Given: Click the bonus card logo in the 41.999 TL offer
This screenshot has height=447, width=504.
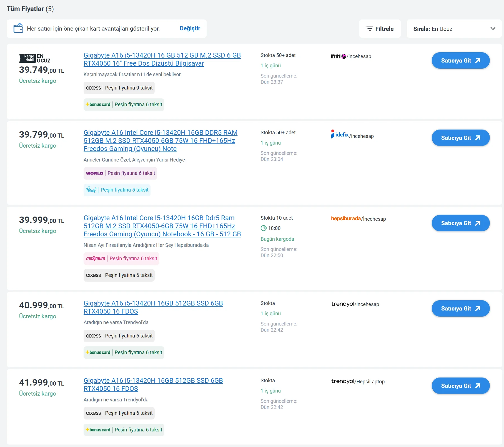Looking at the screenshot, I should 98,430.
